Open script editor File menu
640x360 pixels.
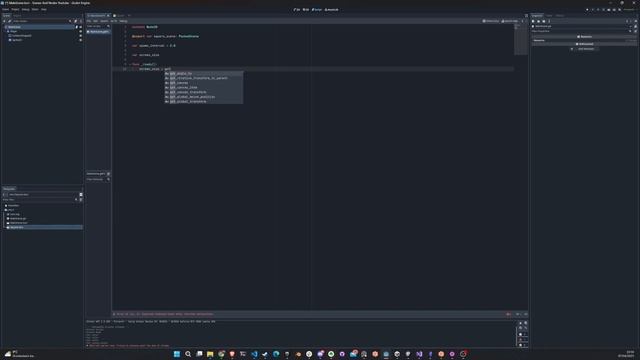click(89, 21)
